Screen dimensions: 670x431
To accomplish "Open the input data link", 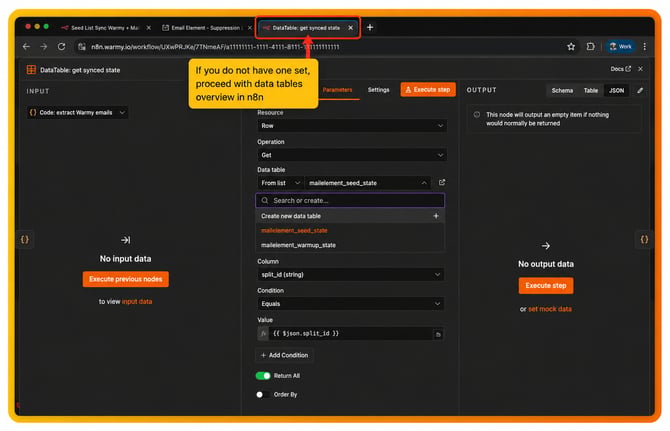I will click(x=137, y=302).
